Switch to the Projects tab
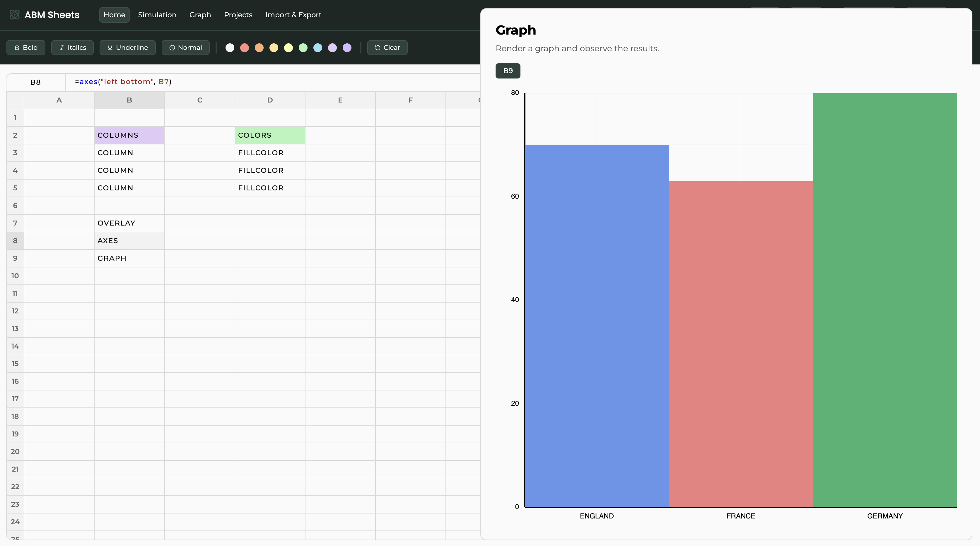980x546 pixels. pos(238,15)
